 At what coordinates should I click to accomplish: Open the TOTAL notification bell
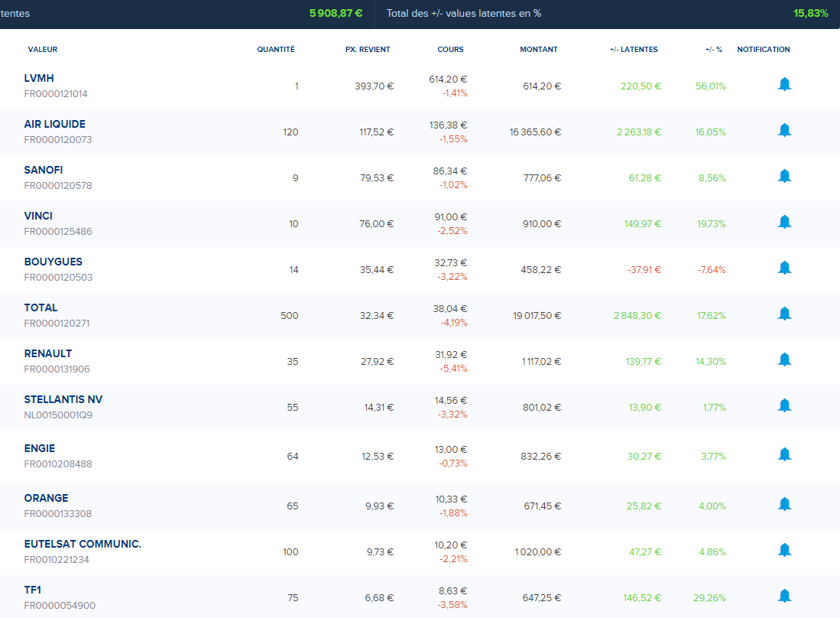784,314
